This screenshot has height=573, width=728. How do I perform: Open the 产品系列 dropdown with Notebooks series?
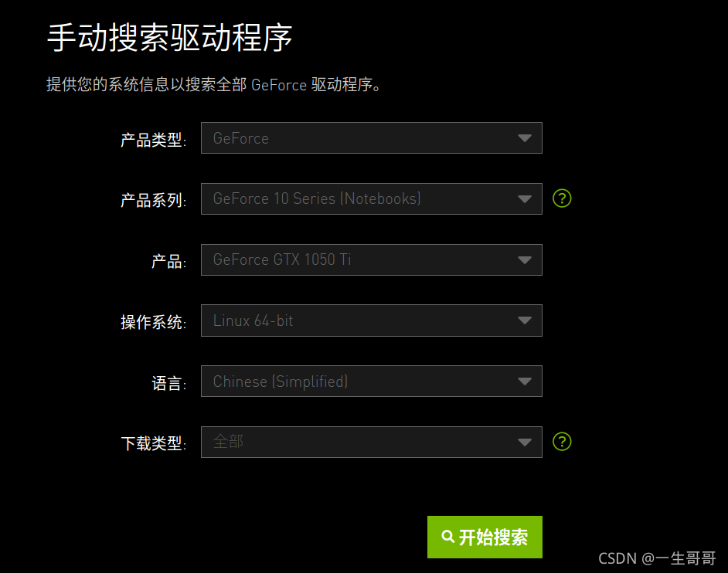click(372, 198)
